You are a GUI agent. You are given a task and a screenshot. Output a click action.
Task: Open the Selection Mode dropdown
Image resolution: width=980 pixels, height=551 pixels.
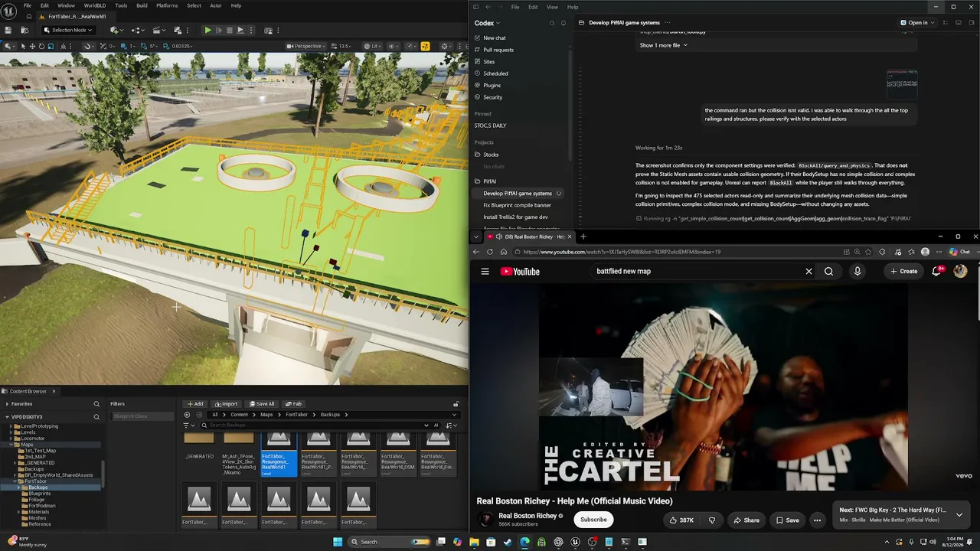pos(68,31)
